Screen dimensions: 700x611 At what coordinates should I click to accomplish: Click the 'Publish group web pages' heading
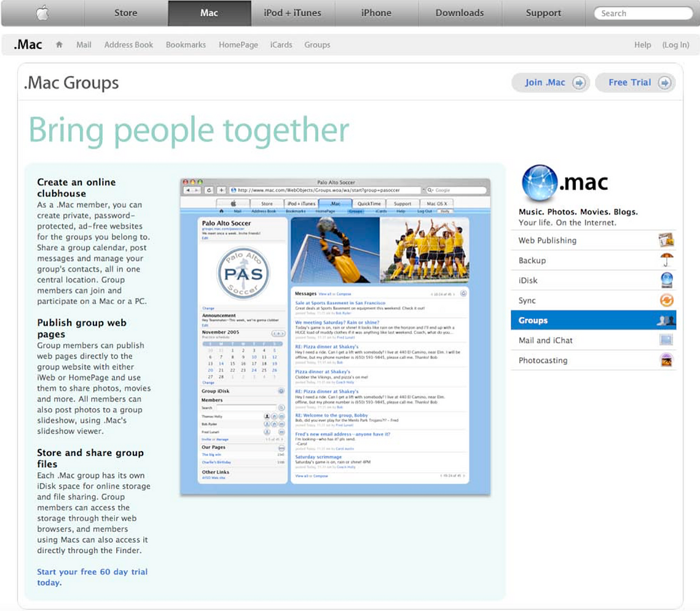coord(82,328)
